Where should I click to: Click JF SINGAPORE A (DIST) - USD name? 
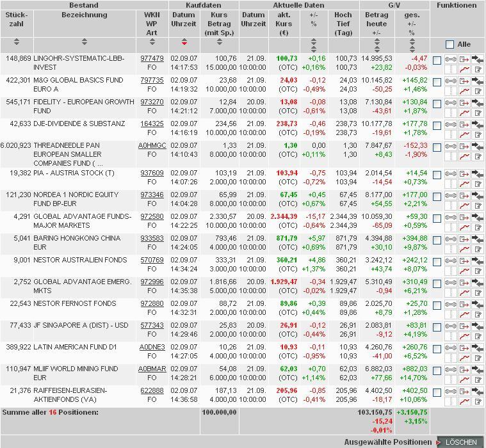[x=81, y=325]
